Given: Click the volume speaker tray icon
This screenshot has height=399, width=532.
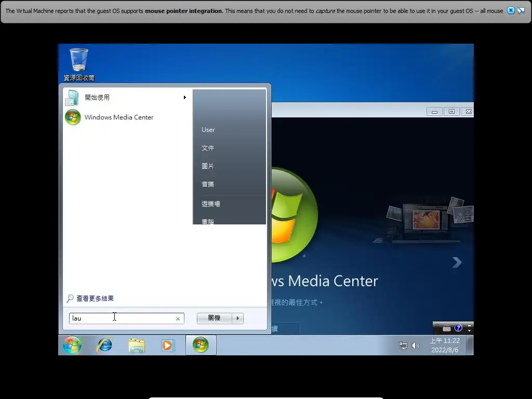Looking at the screenshot, I should (415, 345).
